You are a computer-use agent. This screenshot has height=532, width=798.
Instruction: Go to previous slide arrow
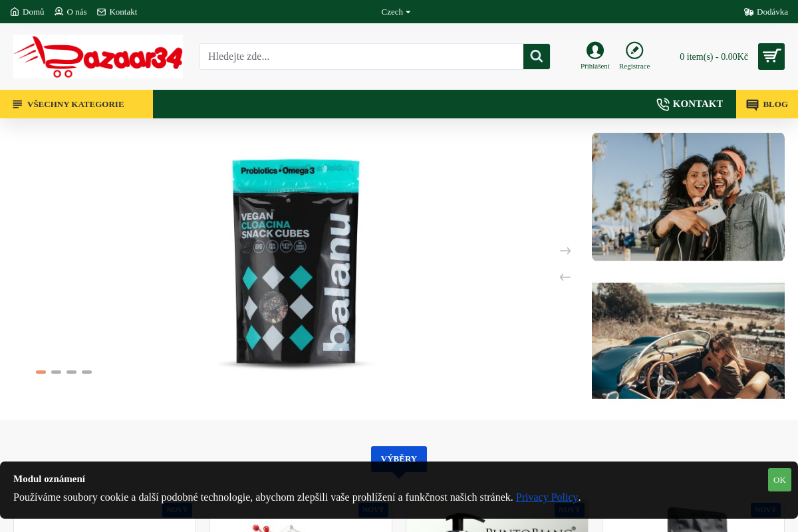click(565, 277)
